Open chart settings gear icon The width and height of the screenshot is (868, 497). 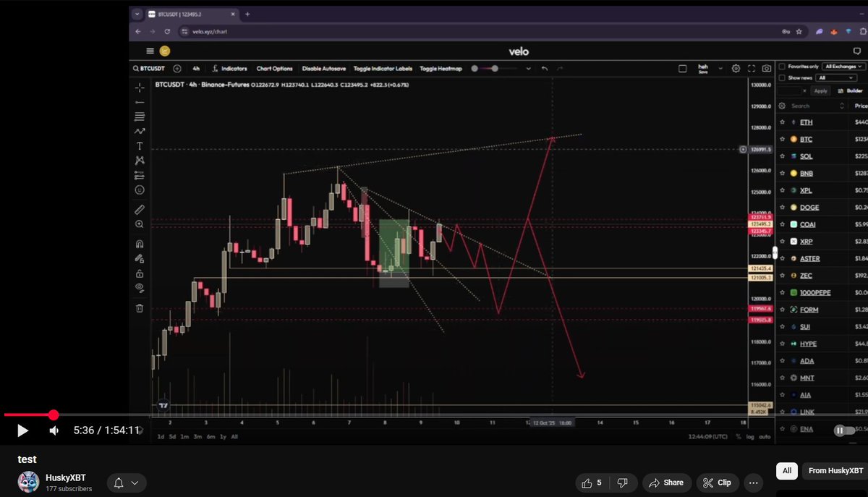736,69
